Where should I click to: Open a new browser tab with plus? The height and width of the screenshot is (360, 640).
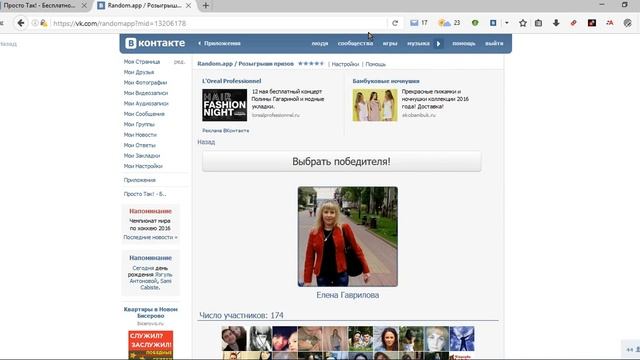point(206,6)
